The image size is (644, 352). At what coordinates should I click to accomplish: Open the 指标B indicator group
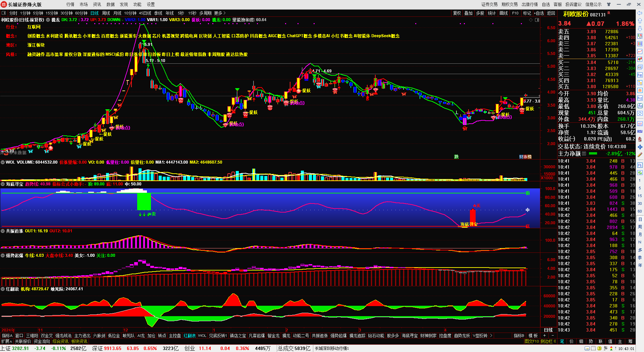[519, 336]
